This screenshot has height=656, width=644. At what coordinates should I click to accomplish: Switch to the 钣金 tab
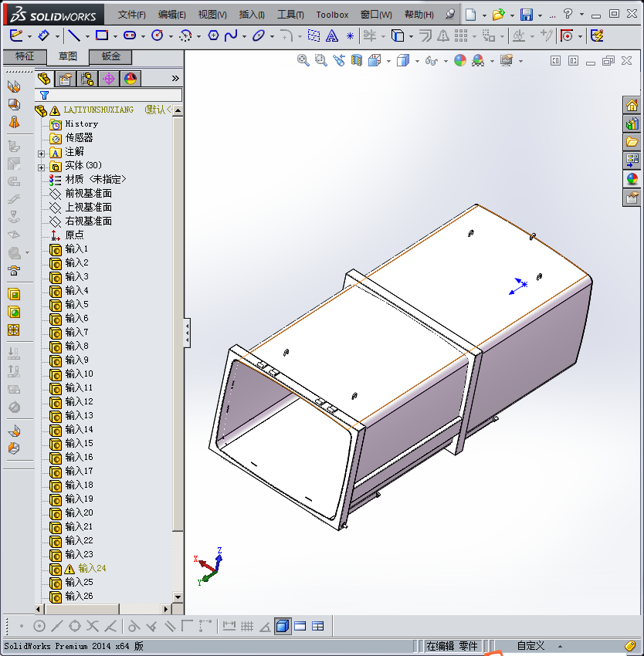111,56
